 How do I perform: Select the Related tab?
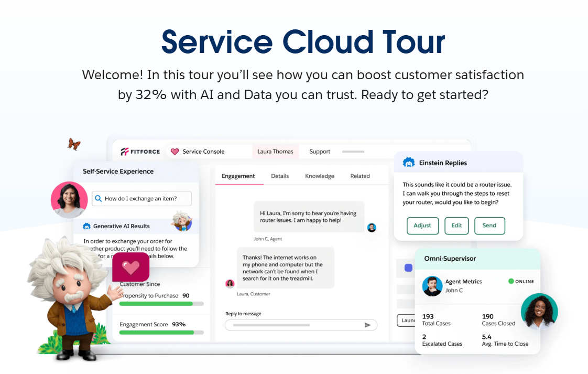coord(360,176)
